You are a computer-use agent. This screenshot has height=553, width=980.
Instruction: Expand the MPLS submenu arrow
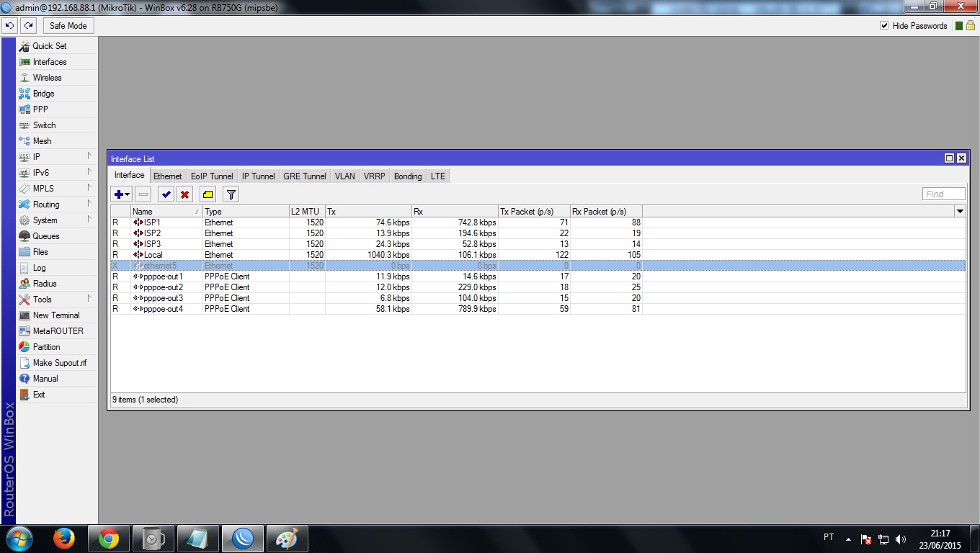click(89, 188)
